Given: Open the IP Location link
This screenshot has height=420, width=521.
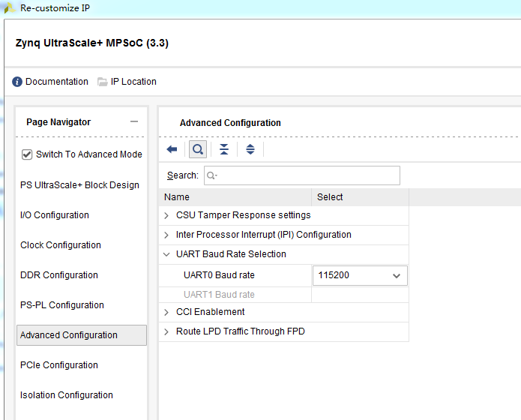Looking at the screenshot, I should click(x=133, y=82).
